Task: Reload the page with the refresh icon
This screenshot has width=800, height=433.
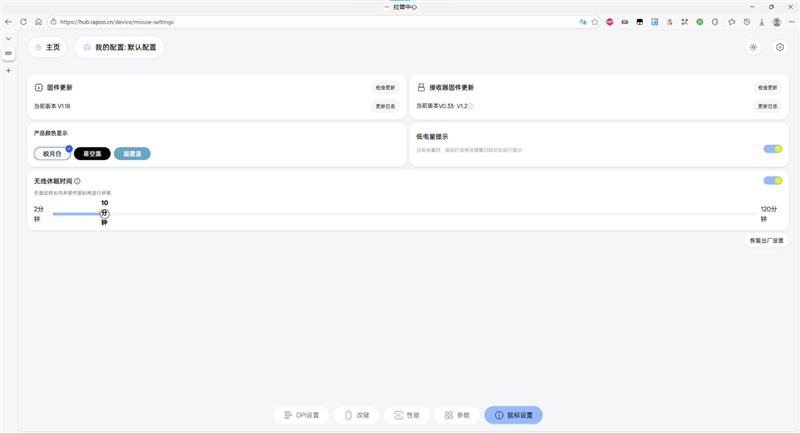Action: pos(23,22)
